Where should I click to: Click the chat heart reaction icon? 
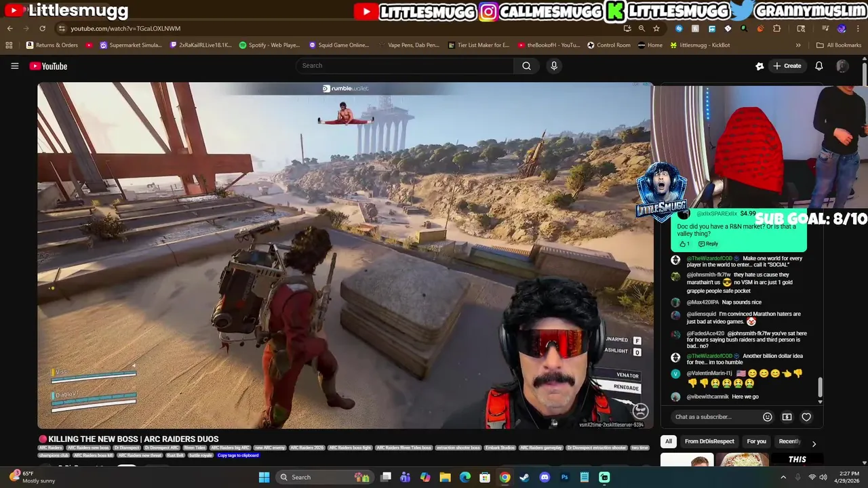(806, 417)
